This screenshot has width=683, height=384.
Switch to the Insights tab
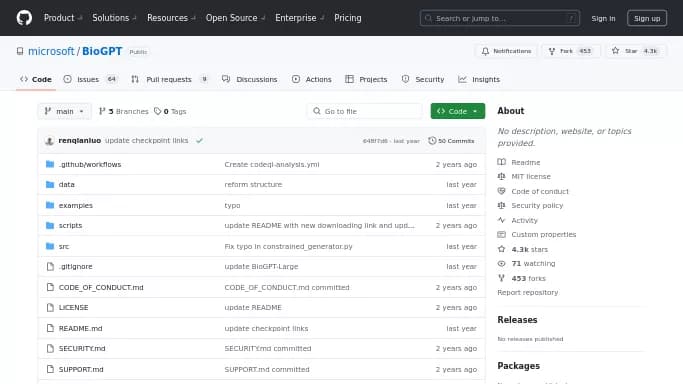[479, 79]
